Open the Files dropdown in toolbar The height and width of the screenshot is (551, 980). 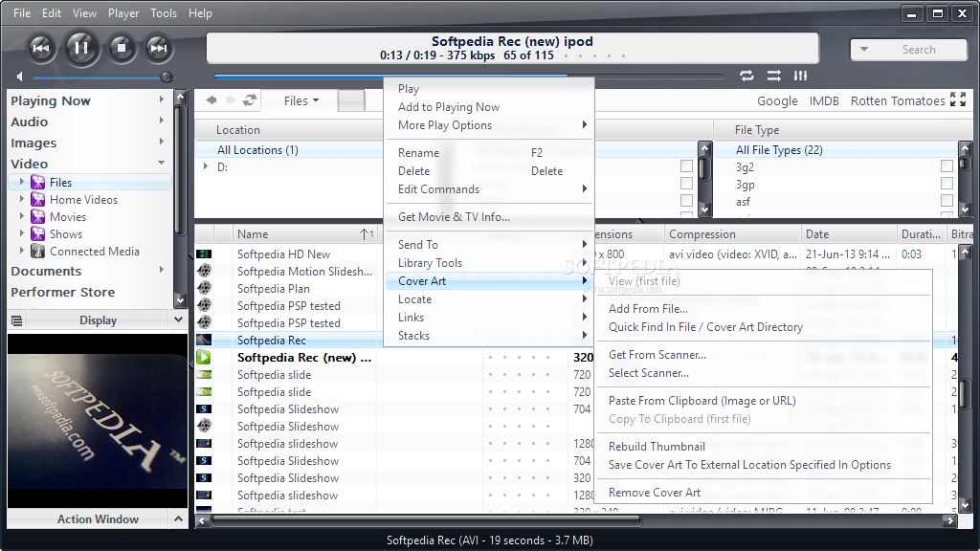pos(301,100)
